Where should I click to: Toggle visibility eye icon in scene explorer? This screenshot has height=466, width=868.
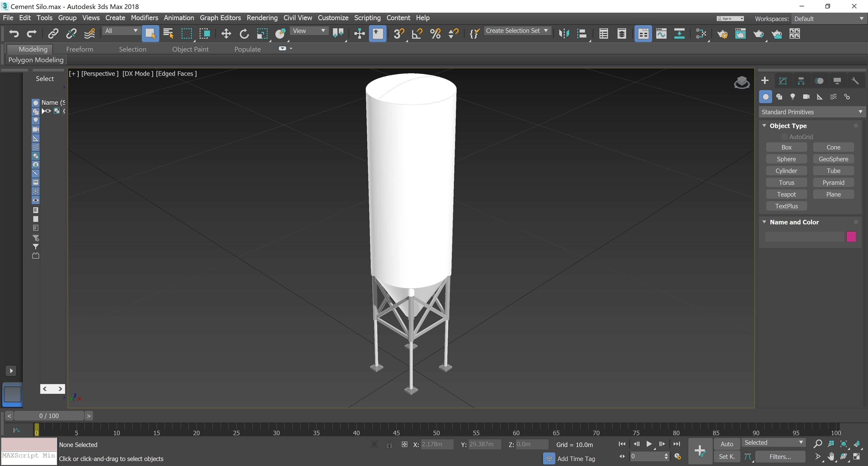[48, 111]
